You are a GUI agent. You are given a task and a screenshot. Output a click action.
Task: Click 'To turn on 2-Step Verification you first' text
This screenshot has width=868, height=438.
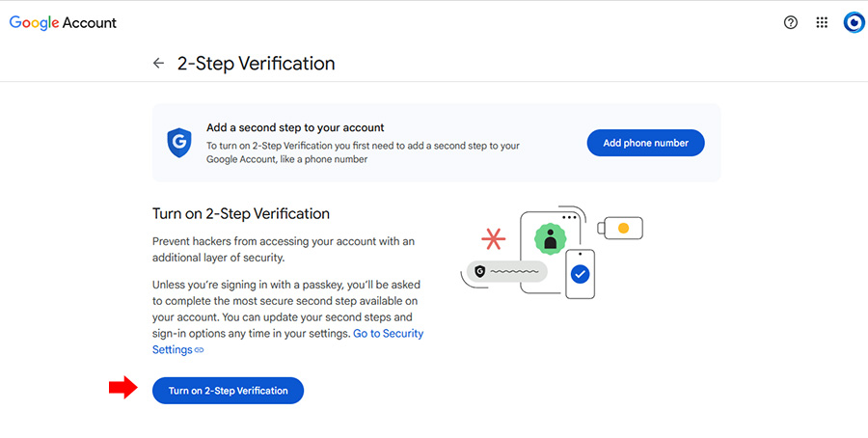click(364, 152)
